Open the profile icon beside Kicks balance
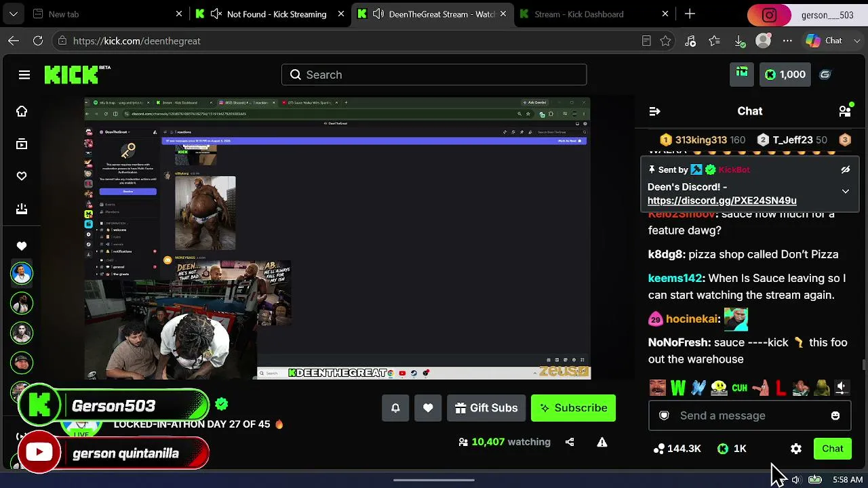This screenshot has width=868, height=488. (825, 75)
